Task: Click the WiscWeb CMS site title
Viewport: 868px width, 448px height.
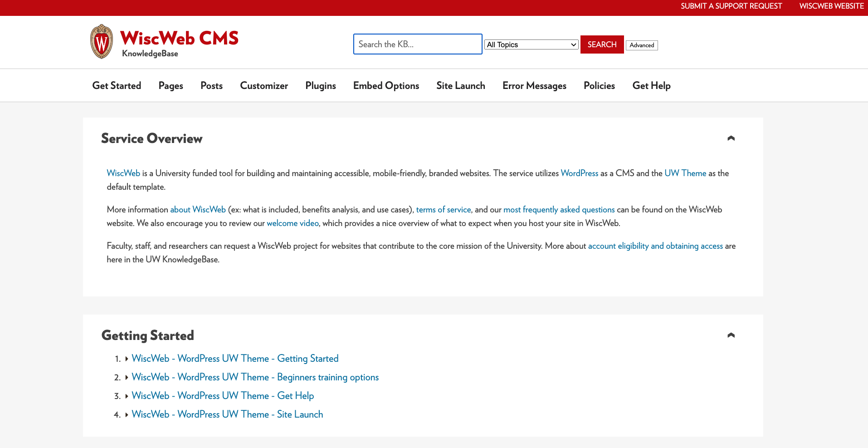Action: pyautogui.click(x=179, y=38)
